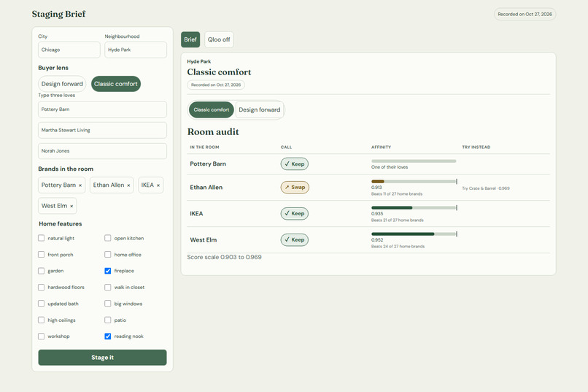588x392 pixels.
Task: Click the Room audit heading
Action: (213, 131)
